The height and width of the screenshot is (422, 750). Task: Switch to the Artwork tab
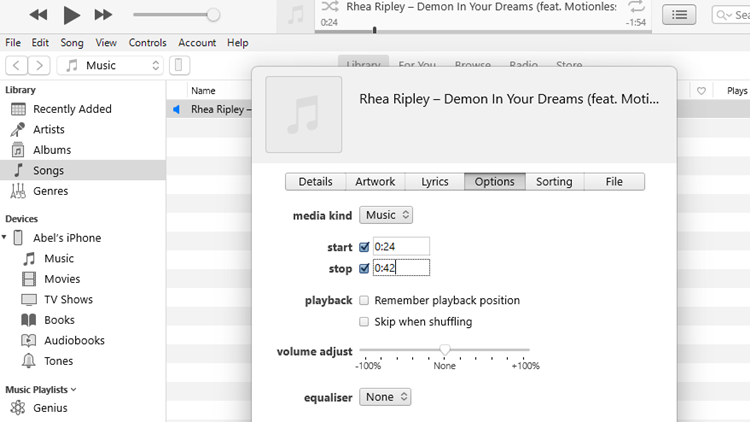coord(375,182)
